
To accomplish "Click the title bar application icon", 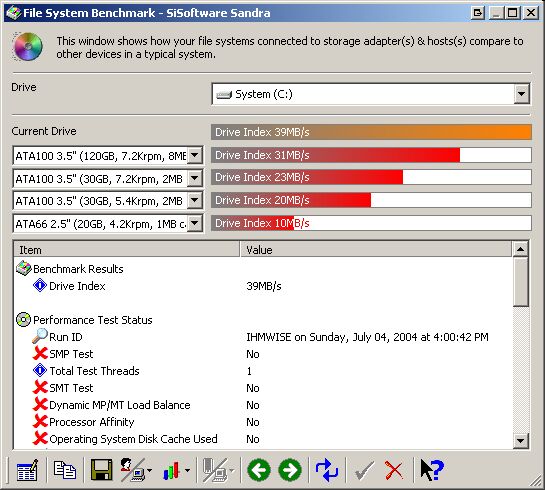I will tap(13, 13).
